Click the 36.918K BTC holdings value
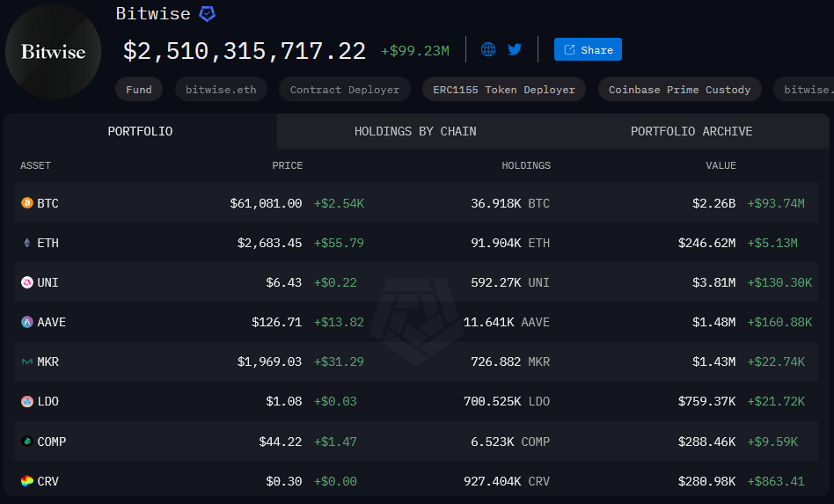The height and width of the screenshot is (504, 834). (510, 203)
